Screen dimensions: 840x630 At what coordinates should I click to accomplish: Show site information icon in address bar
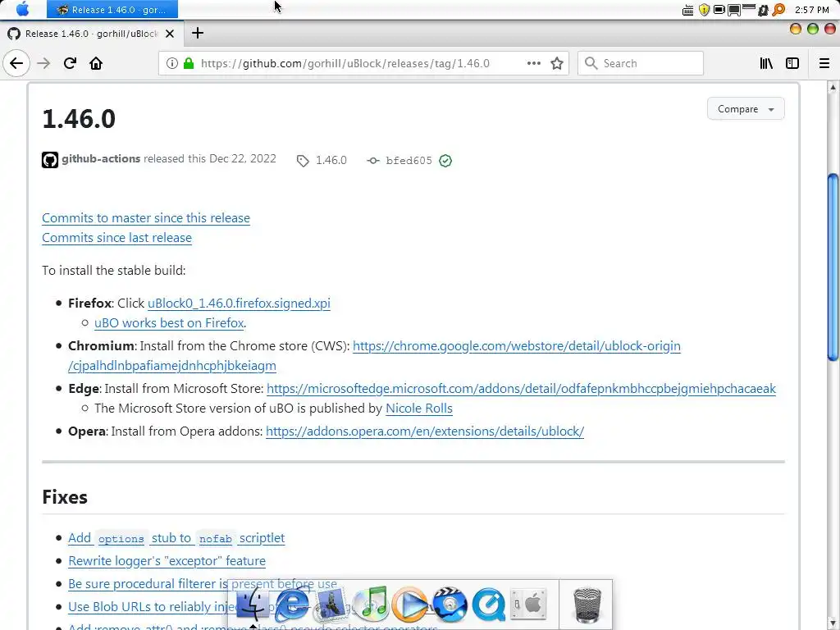click(x=171, y=63)
